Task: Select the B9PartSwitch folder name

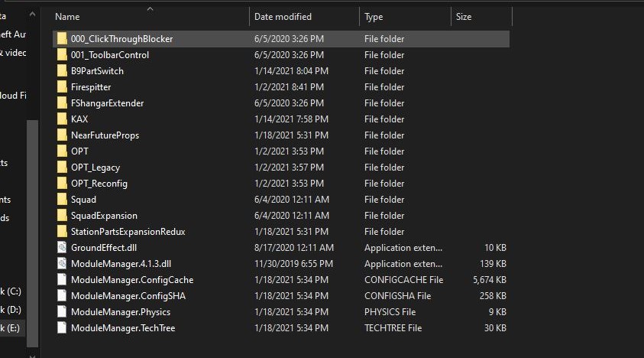Action: click(97, 71)
